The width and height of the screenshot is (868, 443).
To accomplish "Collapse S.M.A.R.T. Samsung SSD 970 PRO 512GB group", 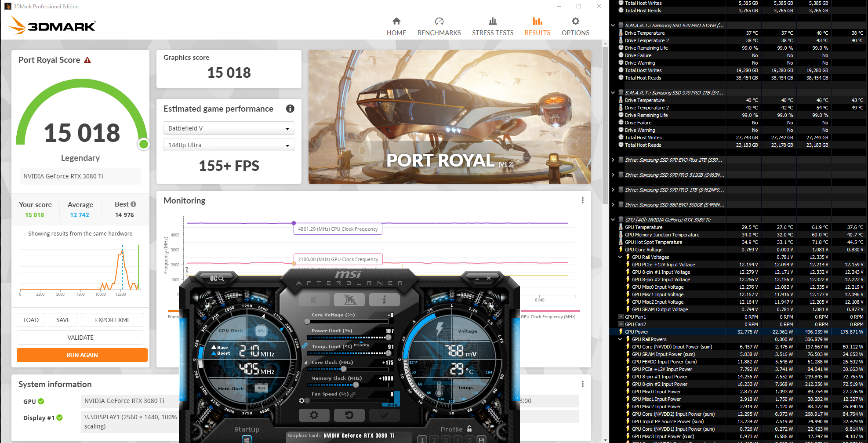I will coord(613,25).
